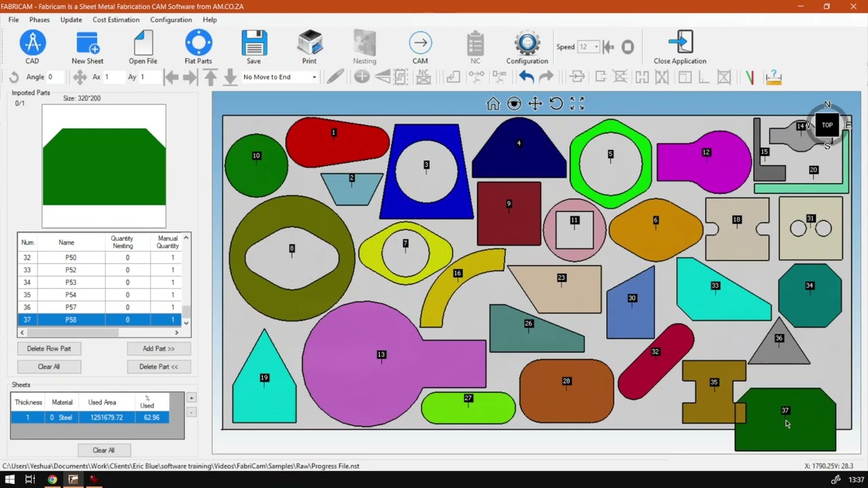Click the stop icon beside Speed
Screen dimensions: 868x488
coord(628,47)
